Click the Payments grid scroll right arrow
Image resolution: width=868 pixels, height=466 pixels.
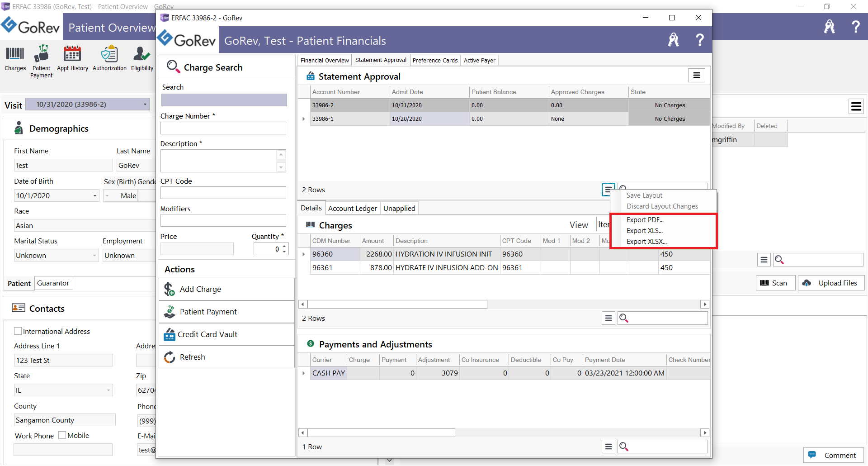[x=705, y=433]
